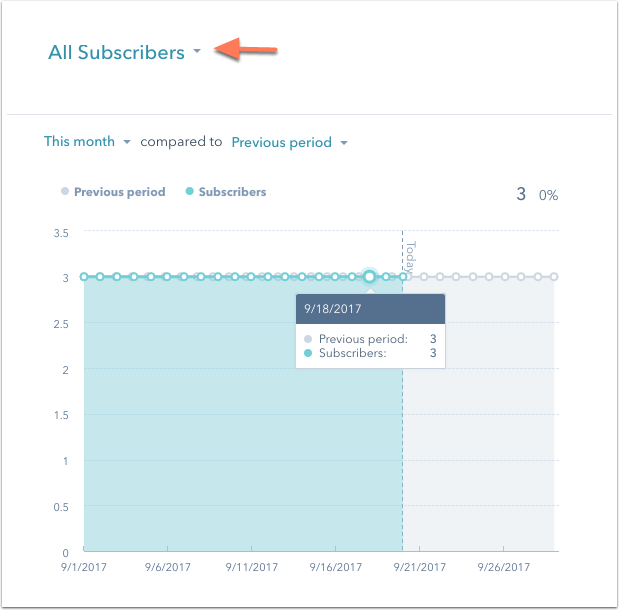Click the 0% change indicator
The image size is (619, 610).
pos(548,195)
